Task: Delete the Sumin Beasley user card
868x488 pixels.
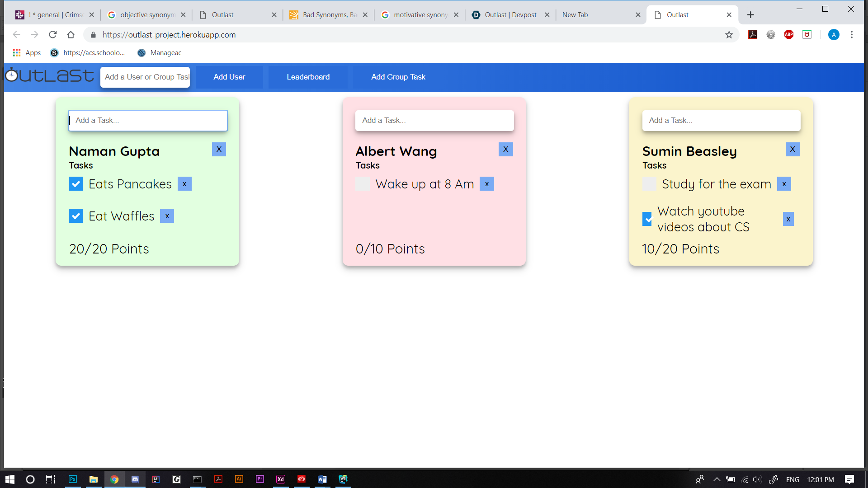Action: (792, 149)
